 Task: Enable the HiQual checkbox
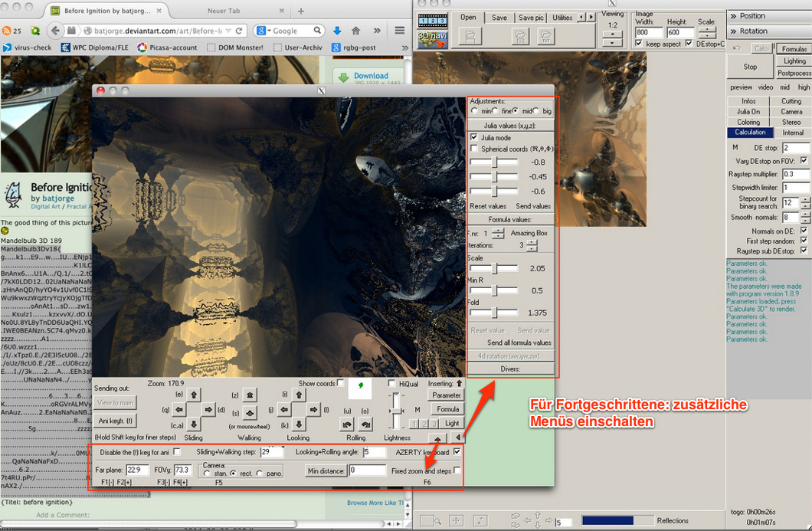(391, 383)
